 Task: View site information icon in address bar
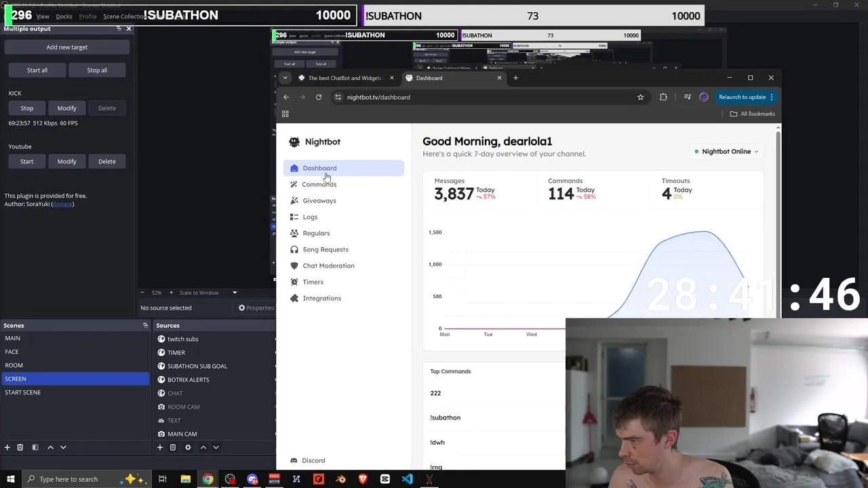point(338,97)
